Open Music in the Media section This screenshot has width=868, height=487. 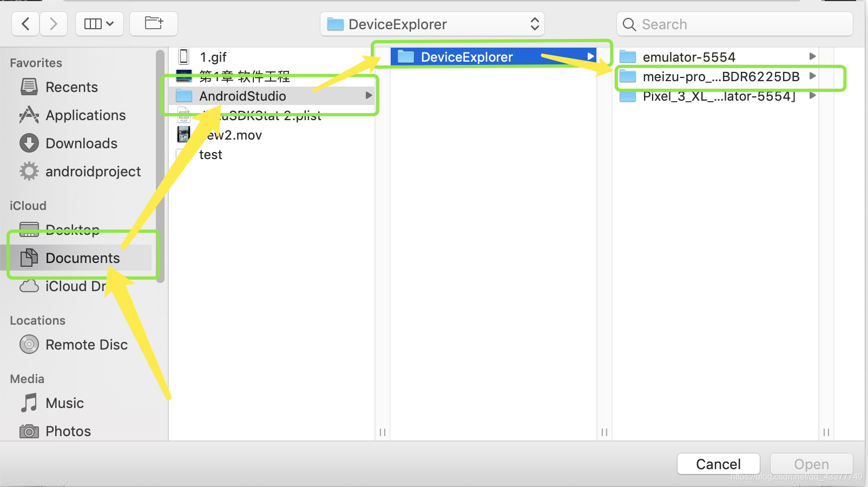pos(64,403)
